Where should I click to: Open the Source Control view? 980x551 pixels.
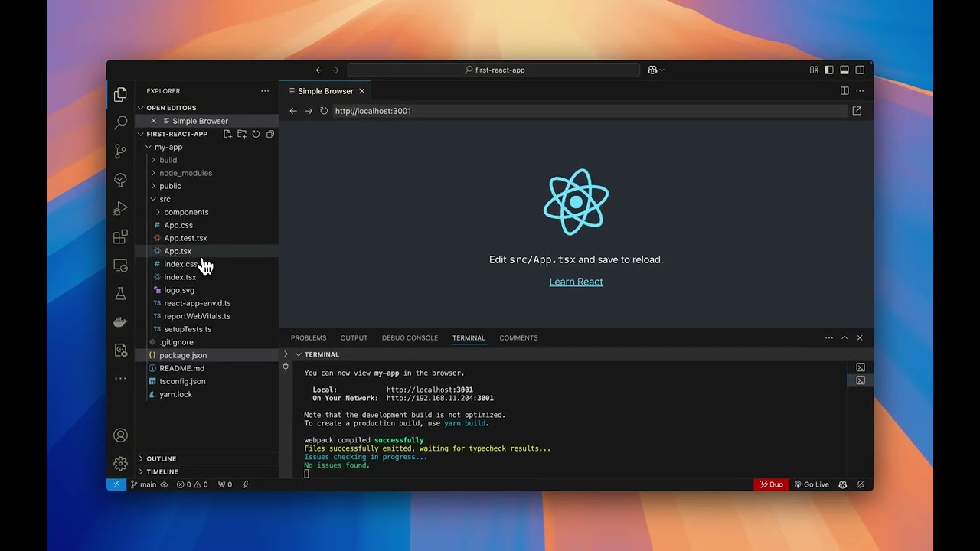click(120, 151)
